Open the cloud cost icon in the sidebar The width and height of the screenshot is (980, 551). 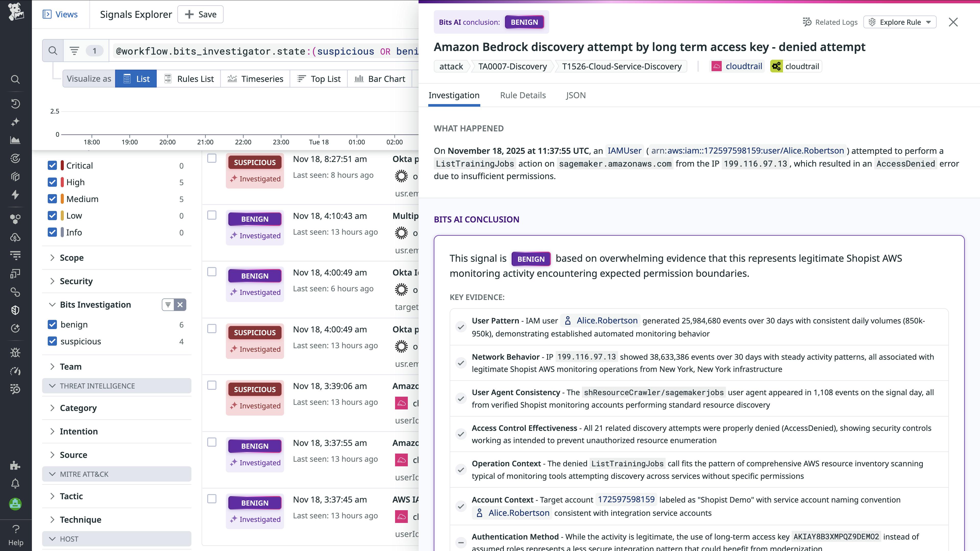pos(15,238)
